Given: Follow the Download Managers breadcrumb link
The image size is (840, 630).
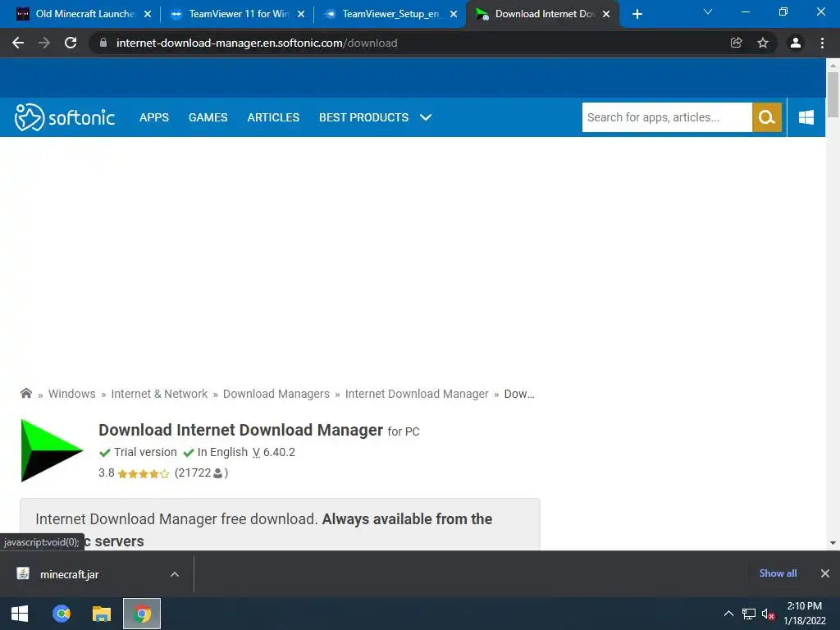Looking at the screenshot, I should pyautogui.click(x=276, y=394).
